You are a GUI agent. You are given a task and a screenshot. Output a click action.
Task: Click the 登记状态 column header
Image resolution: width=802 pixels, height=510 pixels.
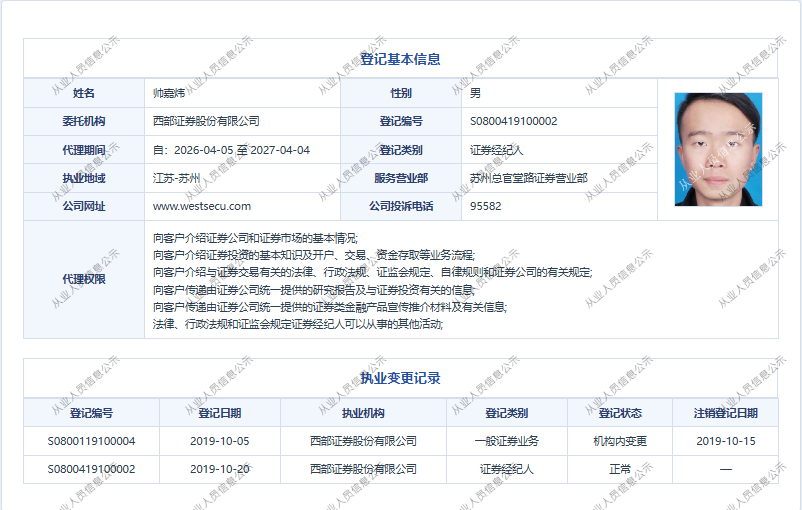click(x=620, y=413)
